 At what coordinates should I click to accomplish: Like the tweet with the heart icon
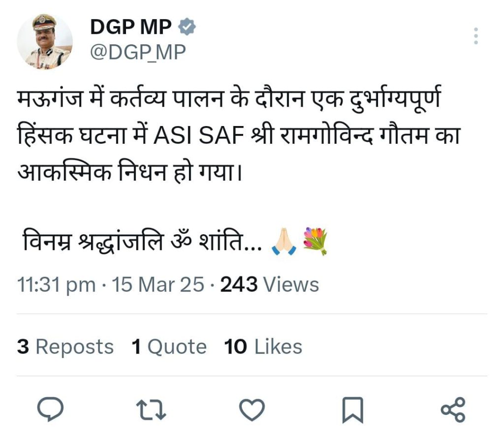click(x=252, y=410)
